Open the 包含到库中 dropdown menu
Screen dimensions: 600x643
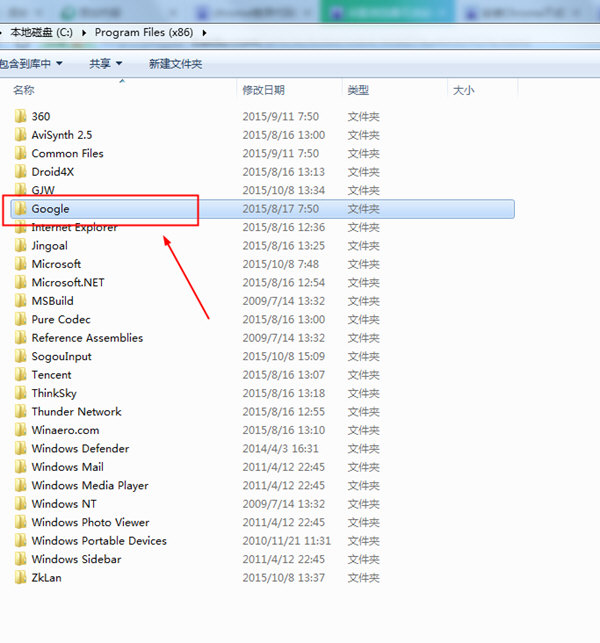click(x=31, y=64)
